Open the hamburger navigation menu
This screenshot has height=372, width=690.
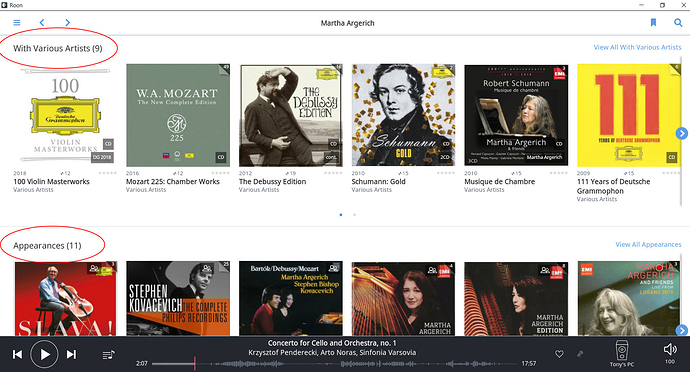click(x=17, y=22)
